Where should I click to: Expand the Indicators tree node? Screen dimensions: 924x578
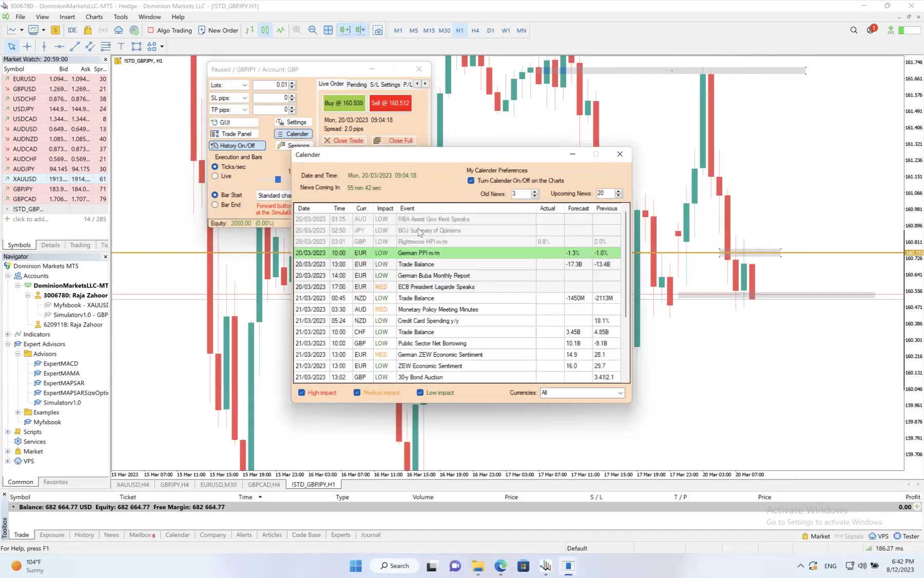click(x=8, y=334)
